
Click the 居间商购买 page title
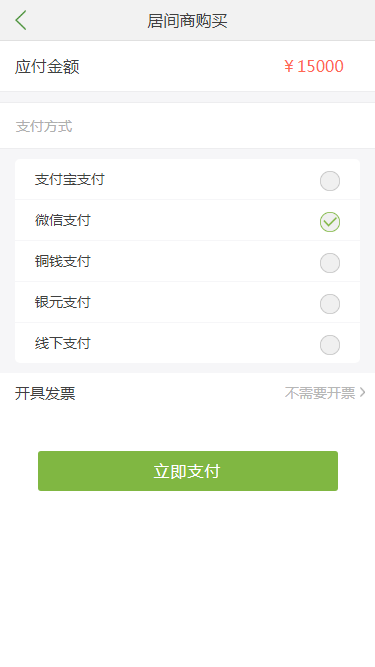187,21
